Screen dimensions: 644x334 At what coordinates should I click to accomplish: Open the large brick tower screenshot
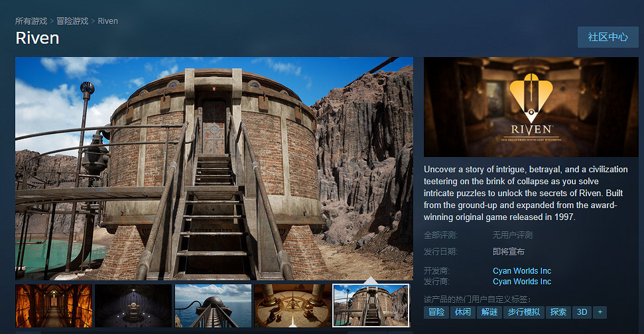214,168
